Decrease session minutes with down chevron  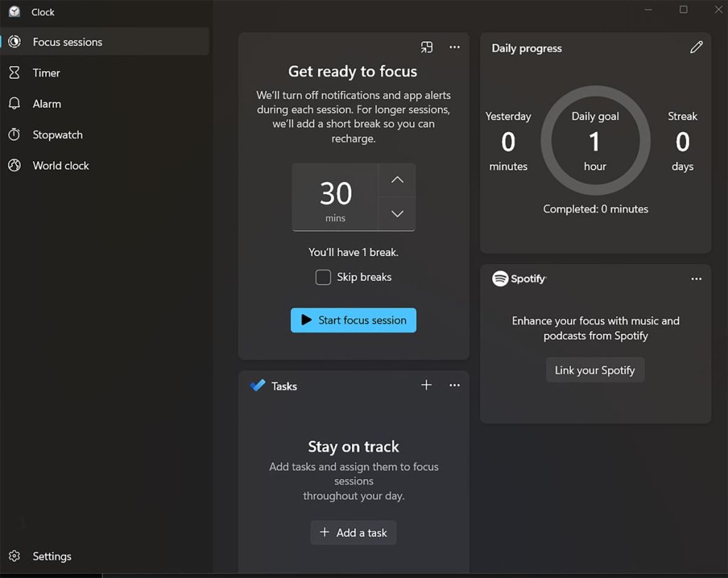[x=397, y=213]
